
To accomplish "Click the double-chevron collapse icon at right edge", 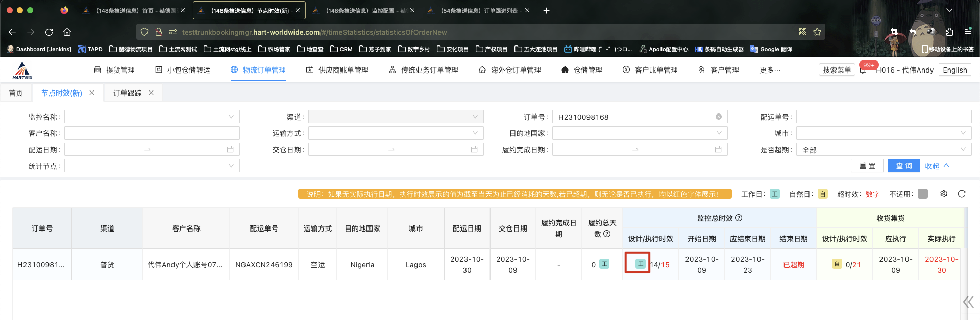I will tap(968, 302).
